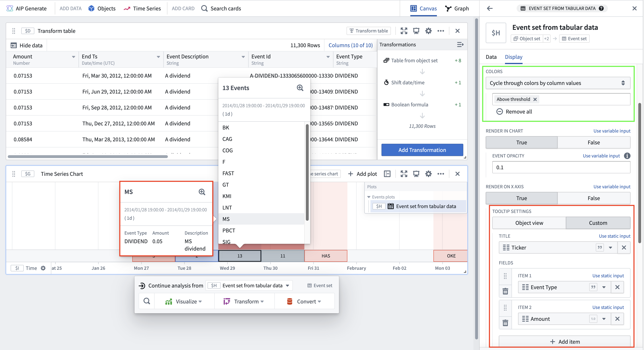Click the Objects cube icon
The image size is (644, 350).
coord(91,9)
